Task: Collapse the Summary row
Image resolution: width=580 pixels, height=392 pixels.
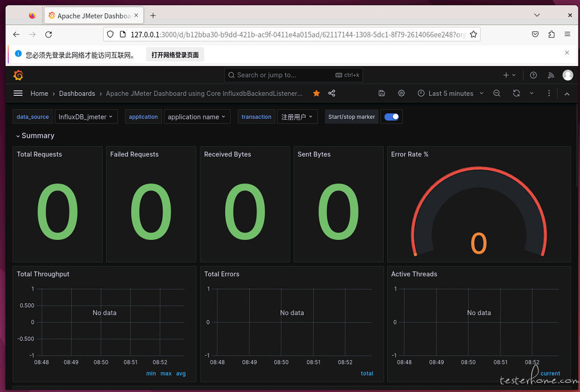Action: (x=35, y=136)
